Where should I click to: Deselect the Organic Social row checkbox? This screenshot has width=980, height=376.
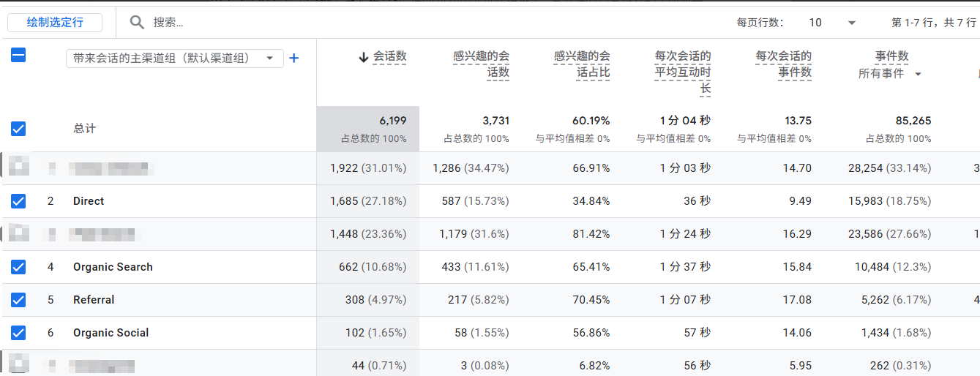tap(18, 333)
